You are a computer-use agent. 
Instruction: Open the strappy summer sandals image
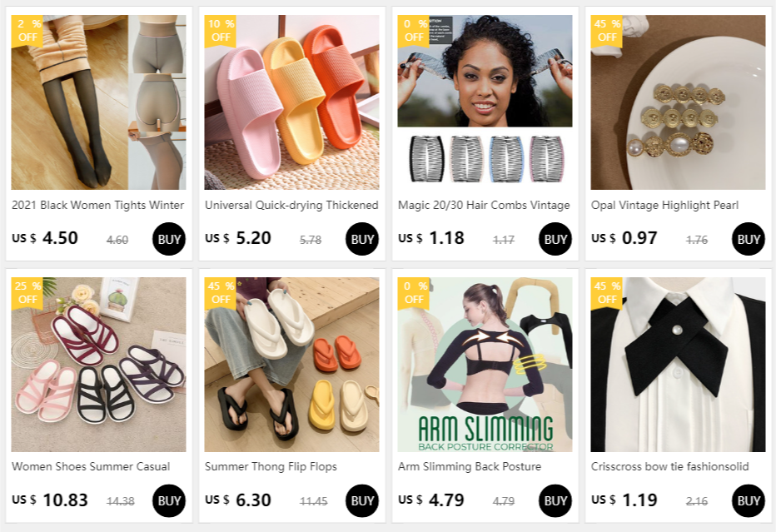click(x=98, y=364)
